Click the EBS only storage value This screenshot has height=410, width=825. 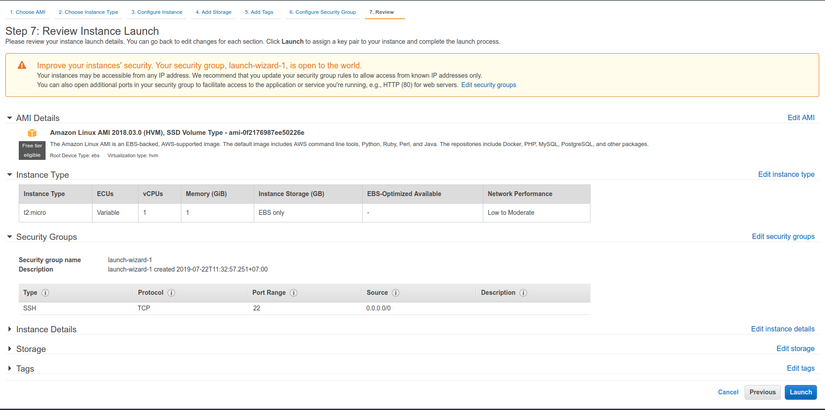(x=271, y=213)
